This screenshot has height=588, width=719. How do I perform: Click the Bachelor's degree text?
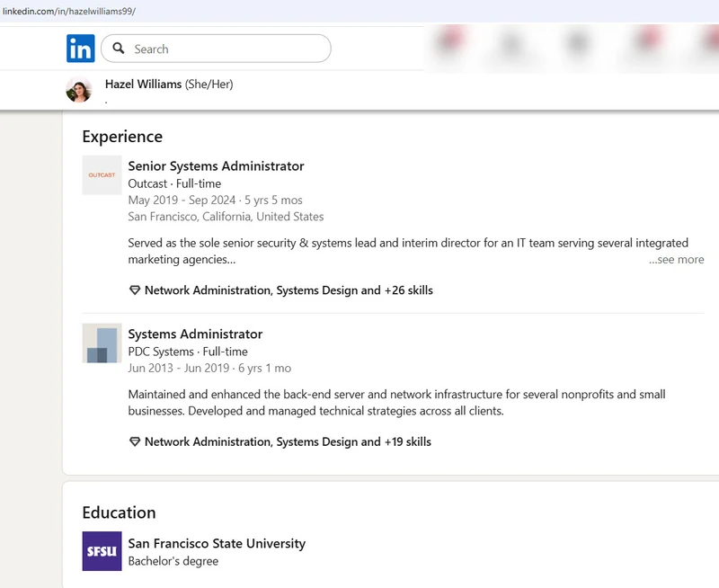pos(173,561)
